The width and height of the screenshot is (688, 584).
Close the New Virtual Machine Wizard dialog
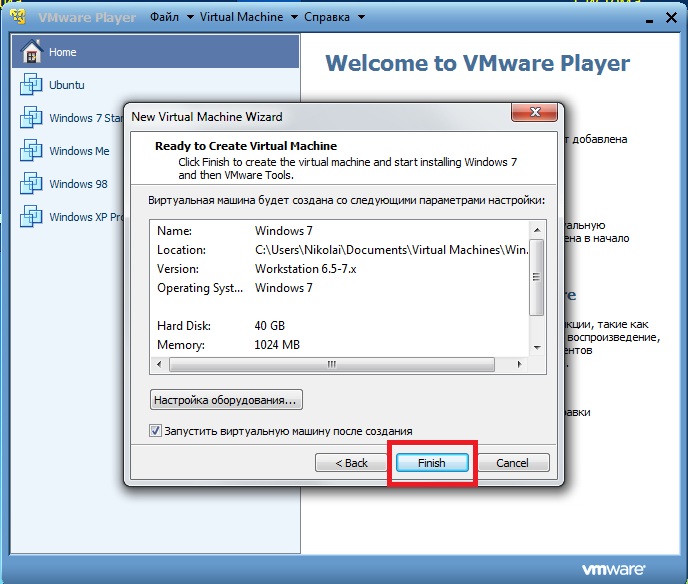(x=534, y=112)
